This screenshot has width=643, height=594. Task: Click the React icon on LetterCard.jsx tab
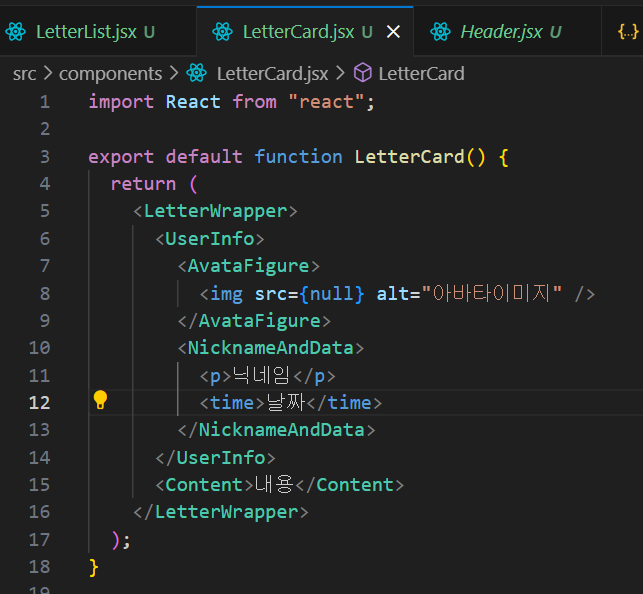[x=223, y=32]
